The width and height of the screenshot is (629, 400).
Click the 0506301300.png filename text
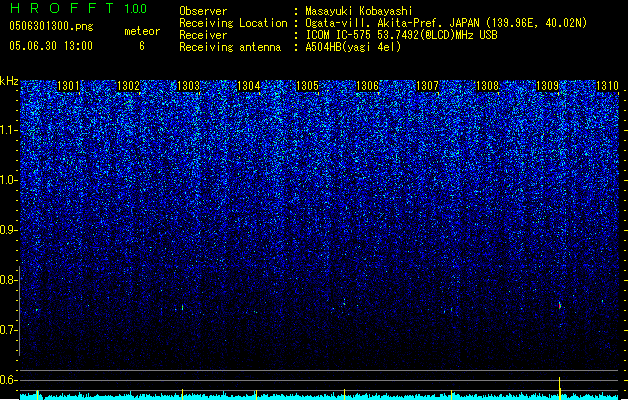click(x=51, y=26)
